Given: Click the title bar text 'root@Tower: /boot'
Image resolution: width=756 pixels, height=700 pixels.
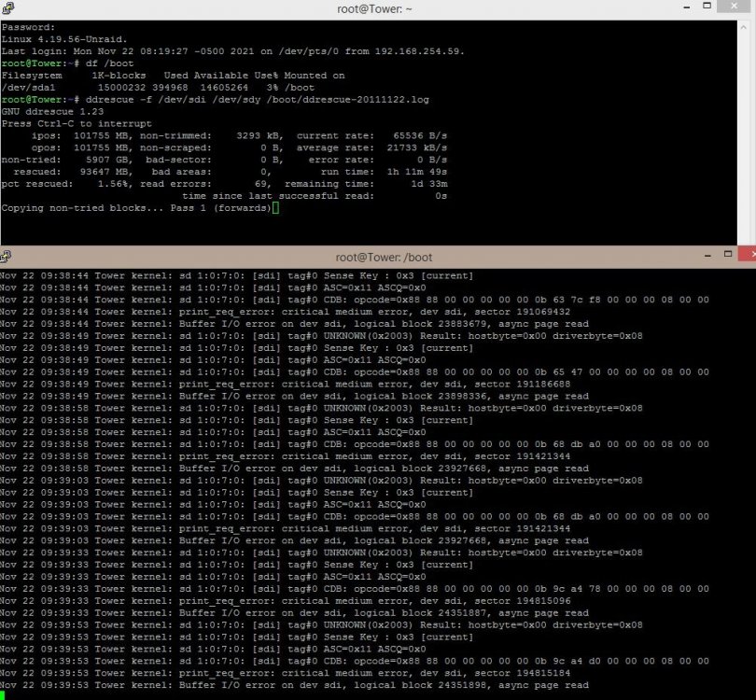Looking at the screenshot, I should (384, 258).
